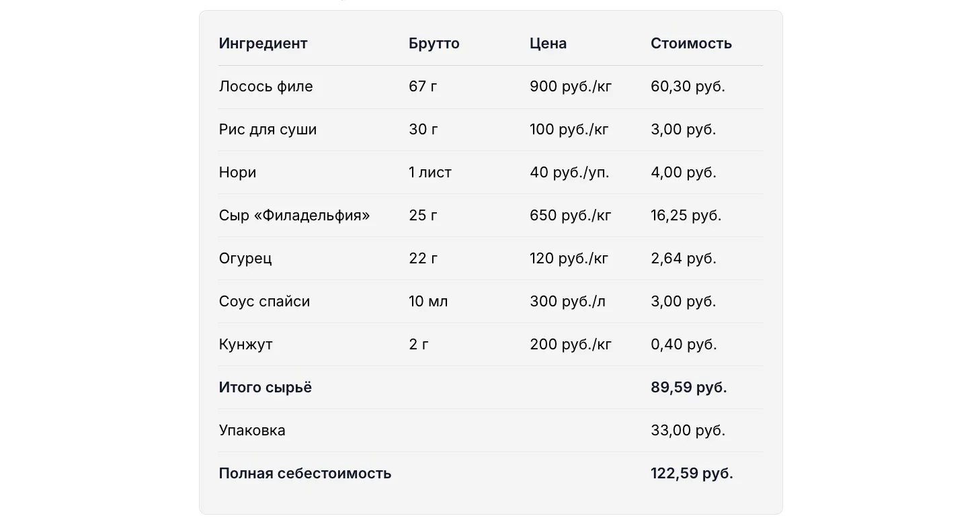Select the "Соус спайси" ingredient cell
The image size is (980, 520).
(264, 302)
